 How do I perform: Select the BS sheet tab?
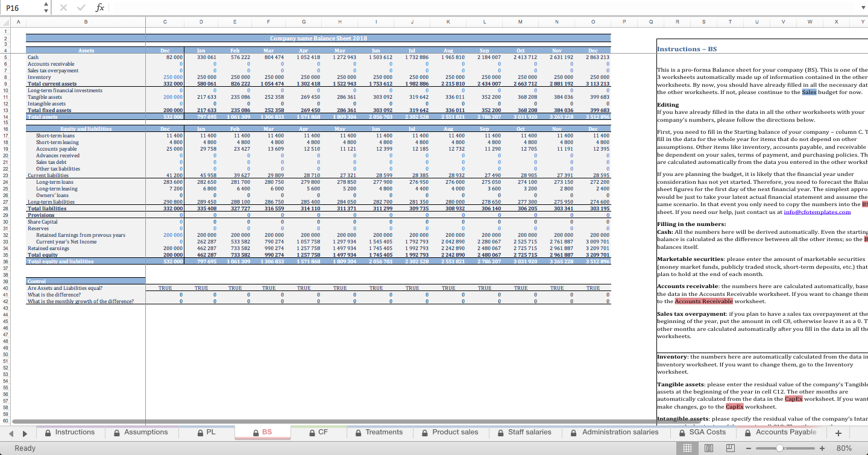point(262,432)
